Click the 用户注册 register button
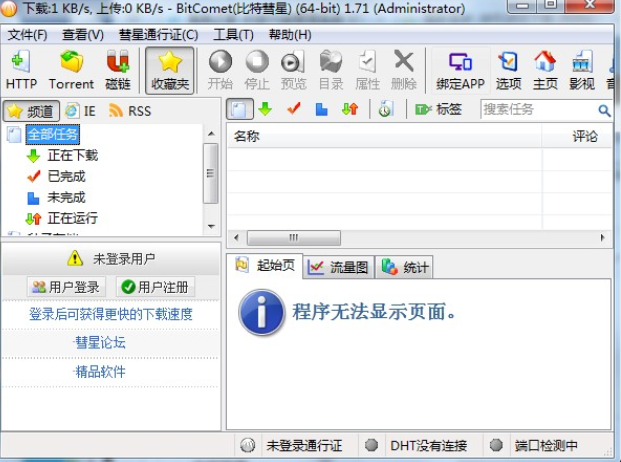 155,287
